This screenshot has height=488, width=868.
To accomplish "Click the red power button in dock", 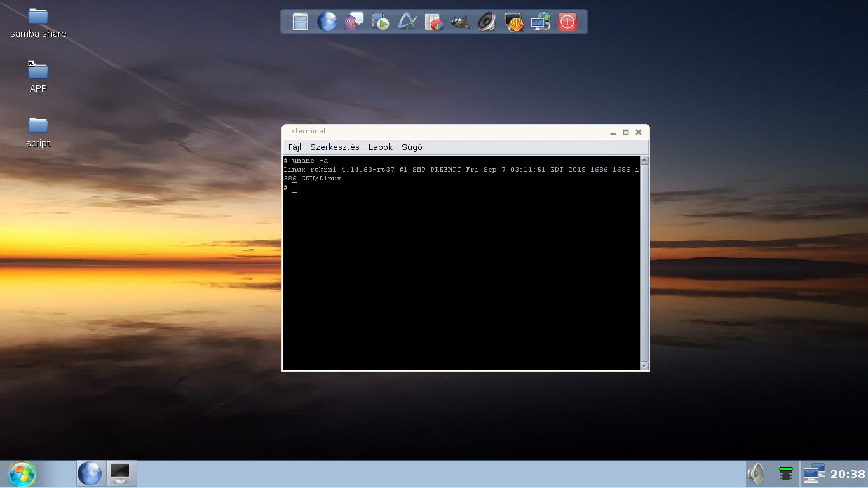I will (x=567, y=22).
